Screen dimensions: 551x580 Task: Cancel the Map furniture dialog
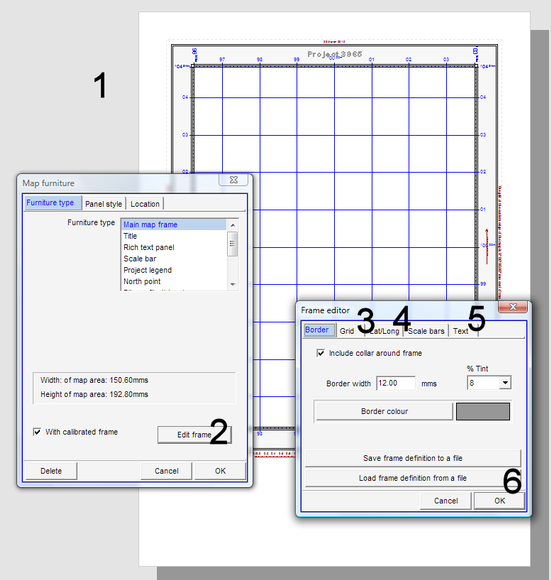166,471
